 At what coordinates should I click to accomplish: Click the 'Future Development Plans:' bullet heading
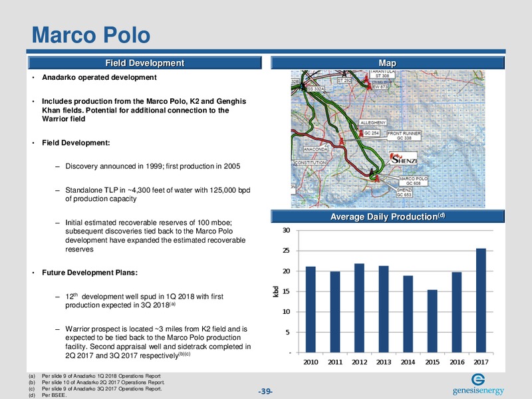pos(90,273)
